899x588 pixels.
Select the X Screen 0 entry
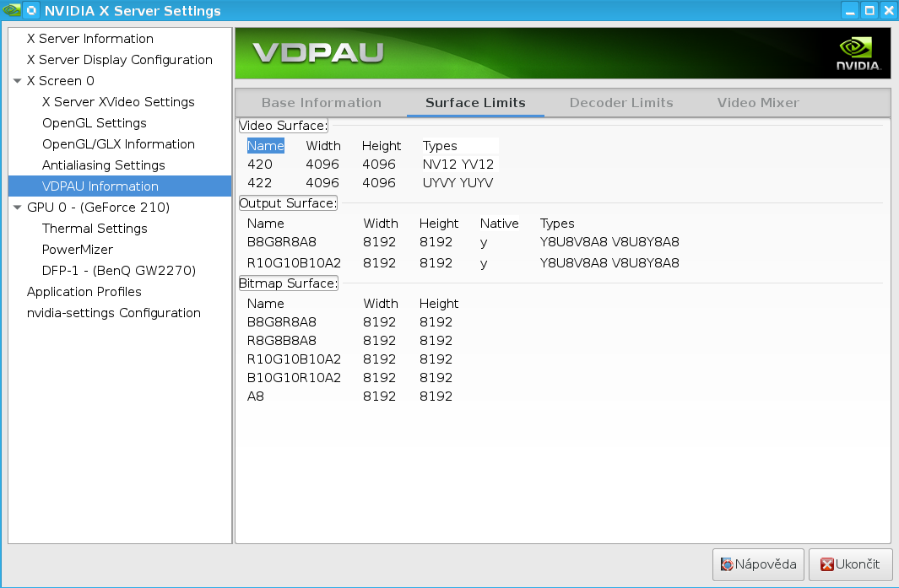[60, 81]
